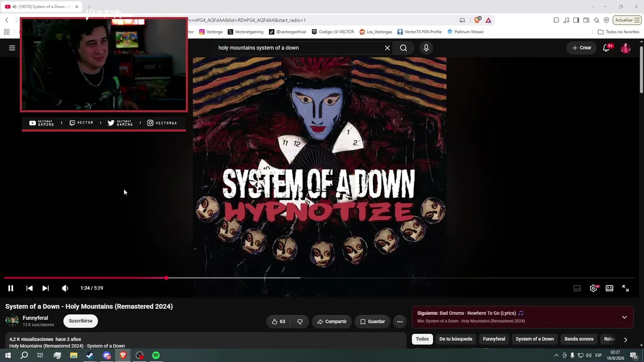Share the video with Compartir

[332, 322]
